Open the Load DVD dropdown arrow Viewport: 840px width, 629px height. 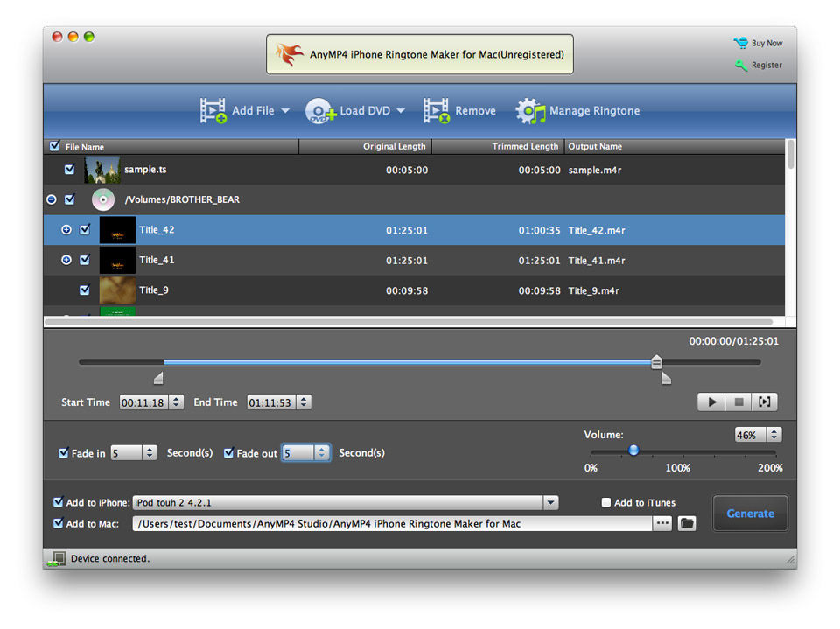coord(401,111)
